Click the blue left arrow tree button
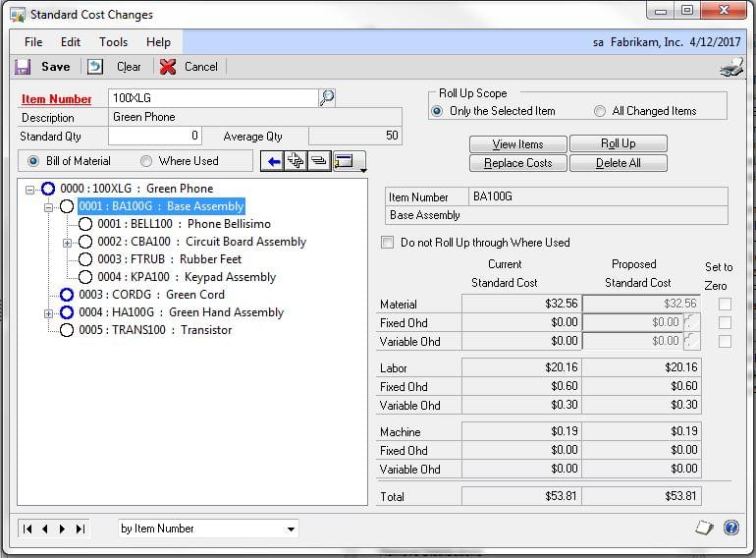 (272, 161)
